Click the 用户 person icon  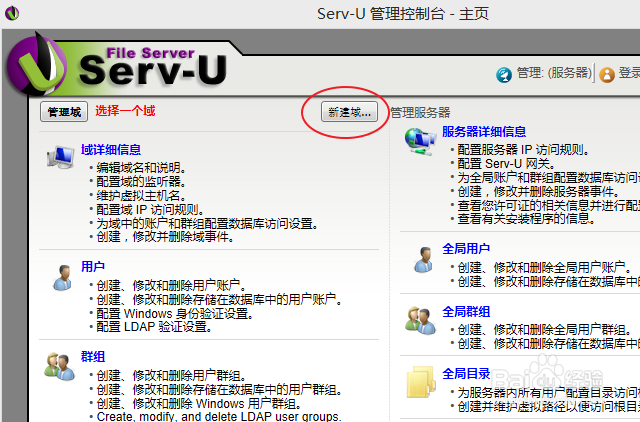tap(62, 278)
